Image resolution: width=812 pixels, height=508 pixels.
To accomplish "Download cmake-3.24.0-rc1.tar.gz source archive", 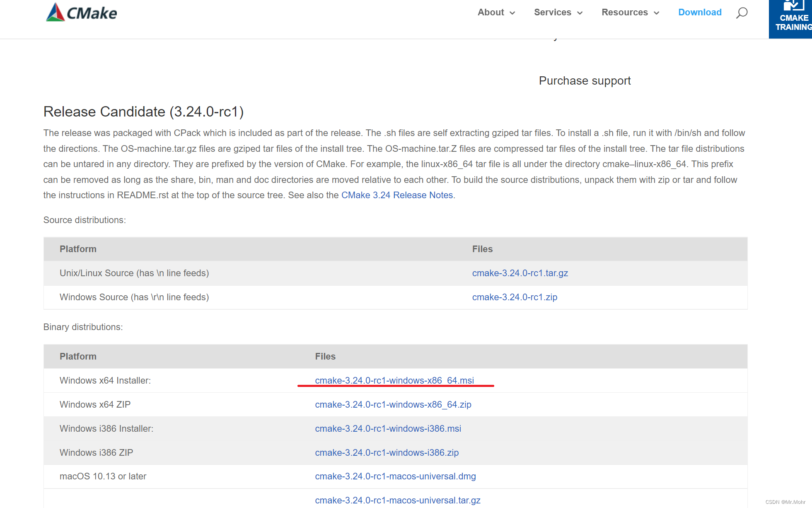I will (x=520, y=273).
